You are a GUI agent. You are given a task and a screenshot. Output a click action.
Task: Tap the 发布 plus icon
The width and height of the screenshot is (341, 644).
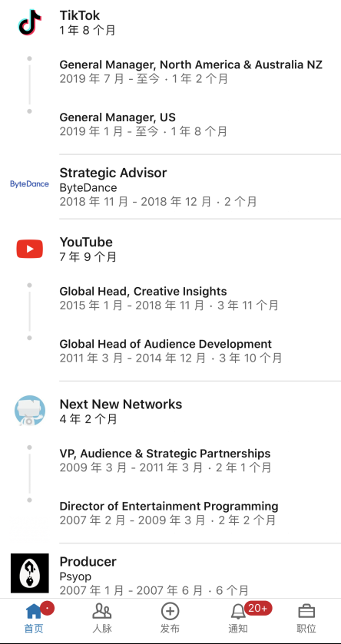pyautogui.click(x=170, y=611)
